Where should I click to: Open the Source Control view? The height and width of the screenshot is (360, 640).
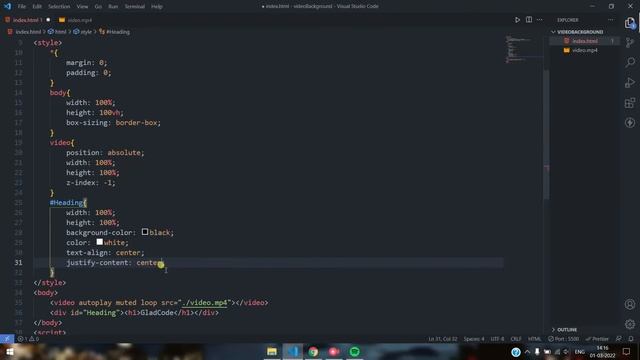pyautogui.click(x=630, y=42)
